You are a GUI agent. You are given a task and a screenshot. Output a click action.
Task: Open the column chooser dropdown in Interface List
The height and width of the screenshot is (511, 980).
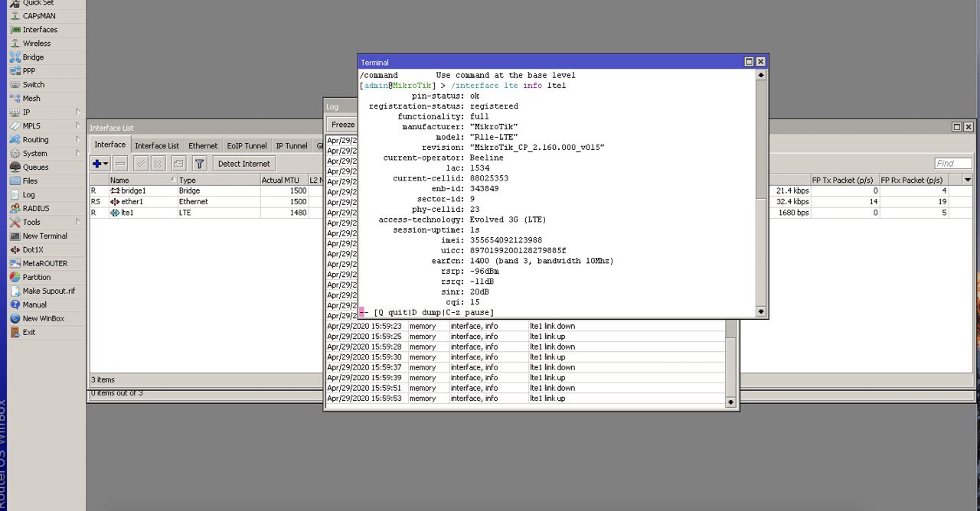point(968,180)
